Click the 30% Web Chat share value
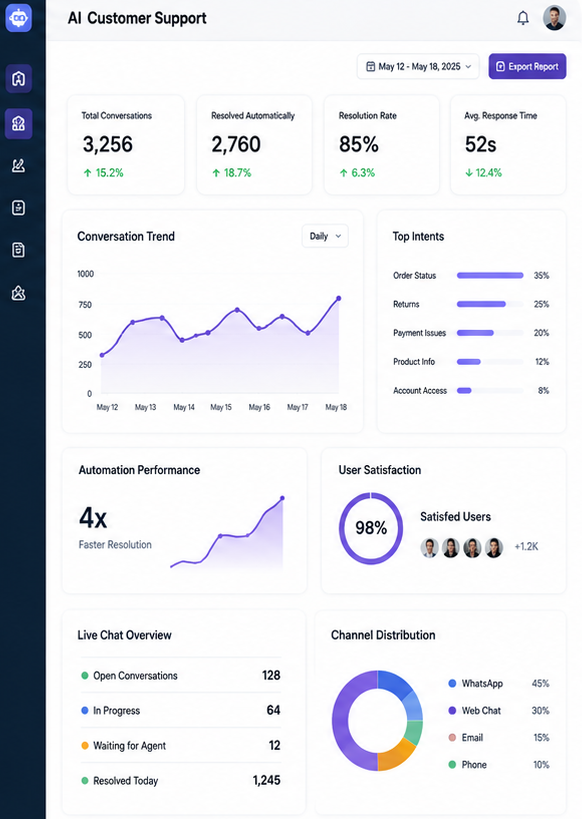The width and height of the screenshot is (582, 819). (540, 710)
